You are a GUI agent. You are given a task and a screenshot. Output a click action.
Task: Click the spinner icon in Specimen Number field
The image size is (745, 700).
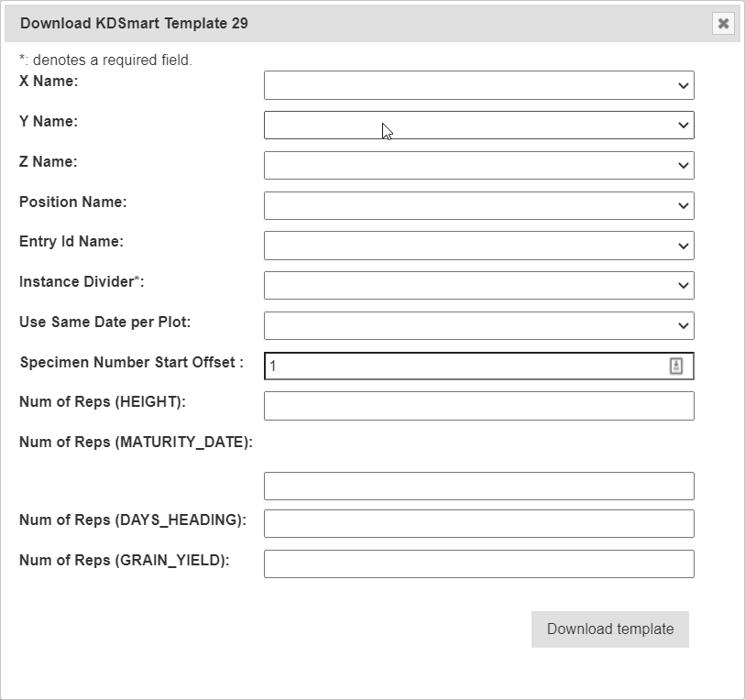pyautogui.click(x=675, y=366)
